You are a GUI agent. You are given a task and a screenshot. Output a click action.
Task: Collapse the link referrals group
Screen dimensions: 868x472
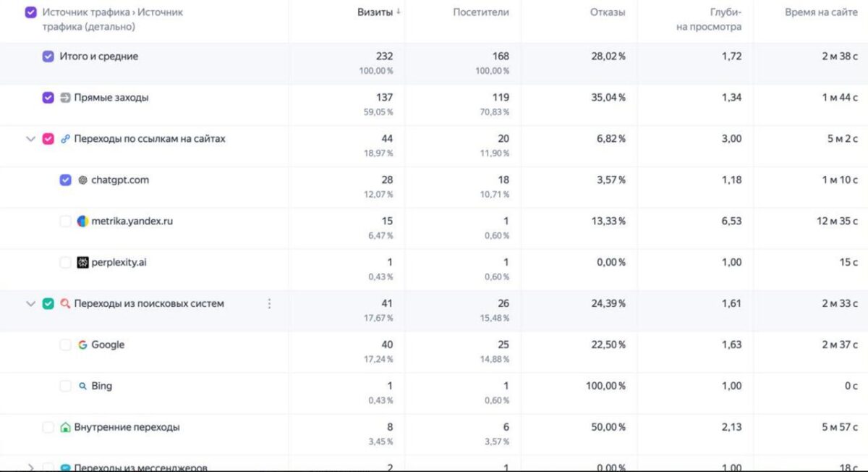[x=30, y=139]
